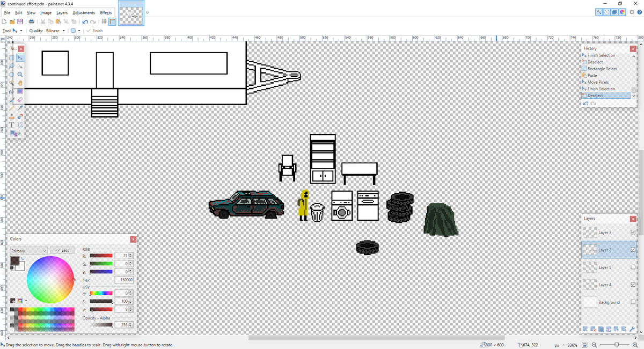644x349 pixels.
Task: Select the Ellipse Select tool
Action: point(12,75)
